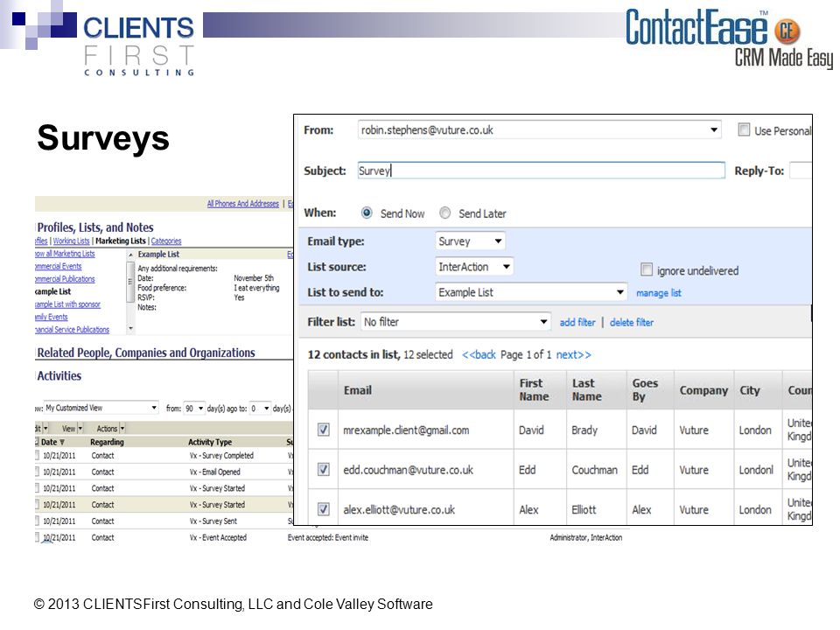
Task: Uncheck the alex.elliott@vuture.co.uk contact checkbox
Action: click(x=324, y=509)
